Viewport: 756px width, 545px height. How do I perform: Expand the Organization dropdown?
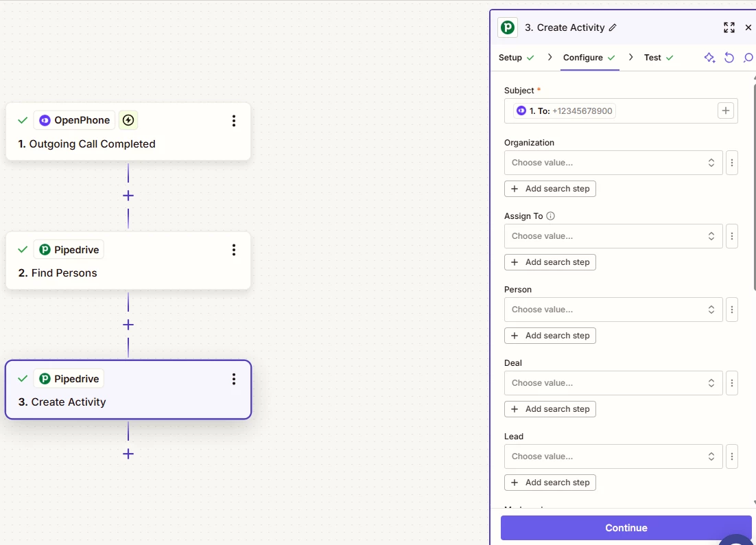613,163
